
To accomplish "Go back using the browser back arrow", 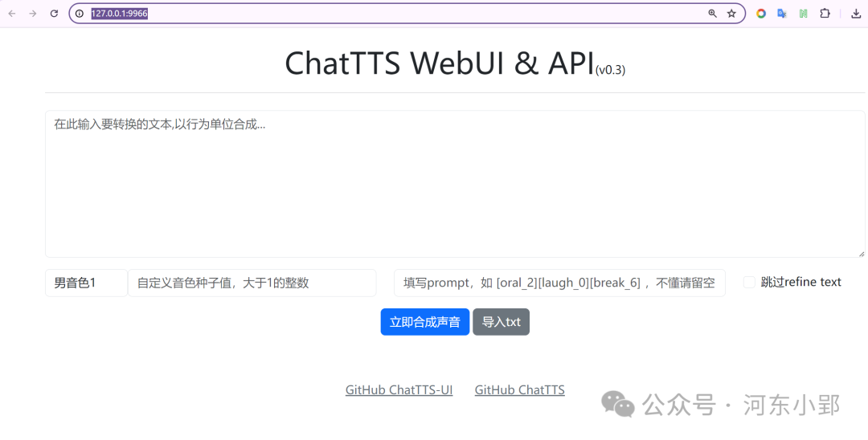I will pyautogui.click(x=11, y=14).
